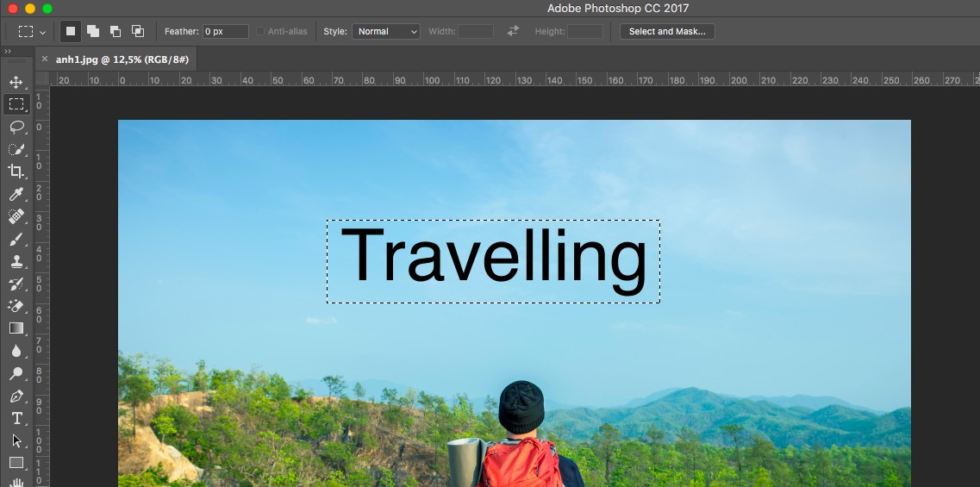
Task: Select the Move tool
Action: click(16, 82)
